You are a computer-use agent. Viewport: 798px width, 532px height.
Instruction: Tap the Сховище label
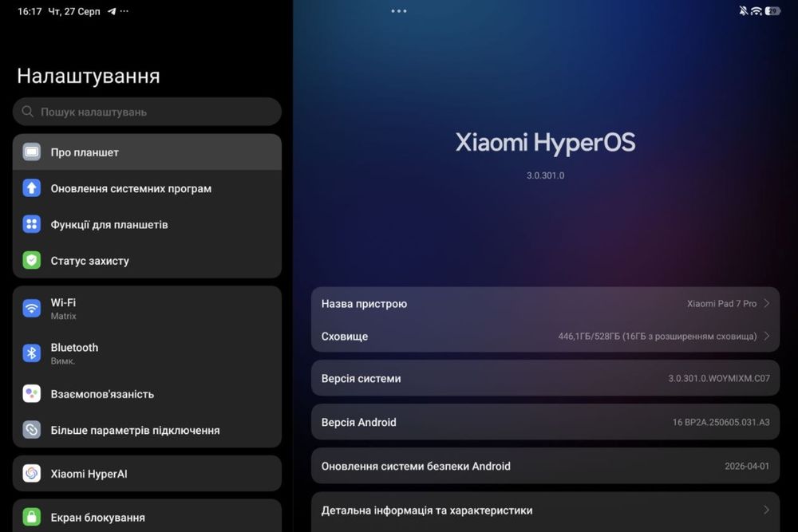[345, 336]
